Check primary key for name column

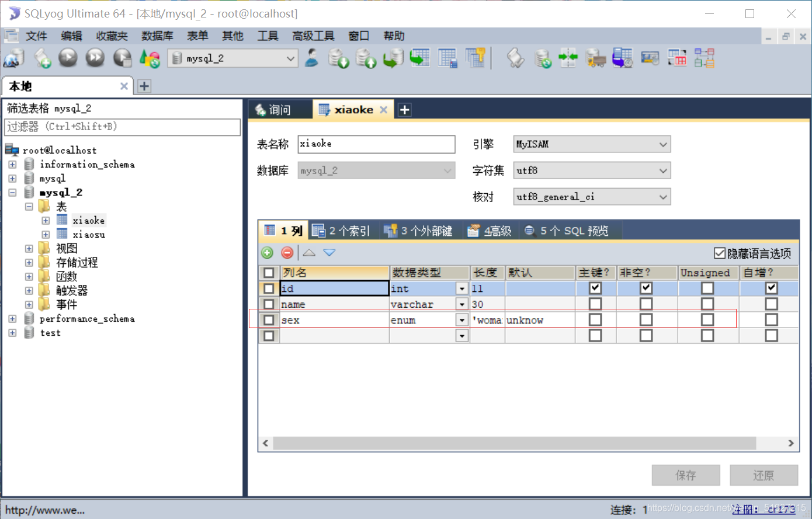click(x=595, y=304)
